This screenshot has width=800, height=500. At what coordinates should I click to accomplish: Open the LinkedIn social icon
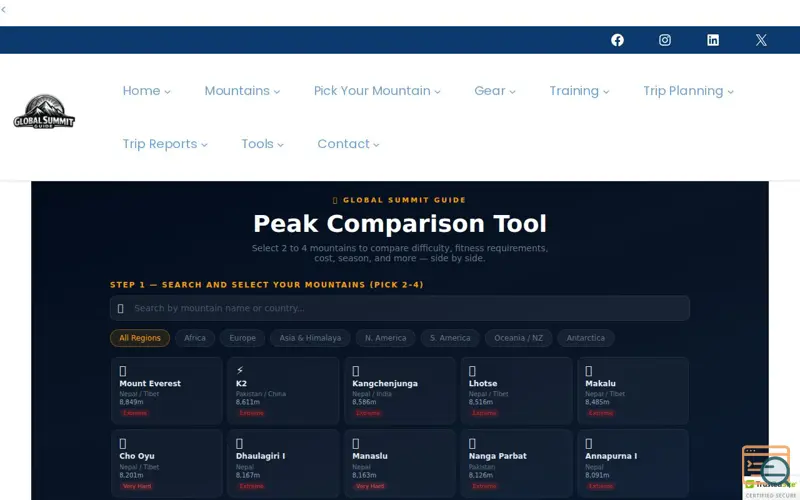click(713, 40)
